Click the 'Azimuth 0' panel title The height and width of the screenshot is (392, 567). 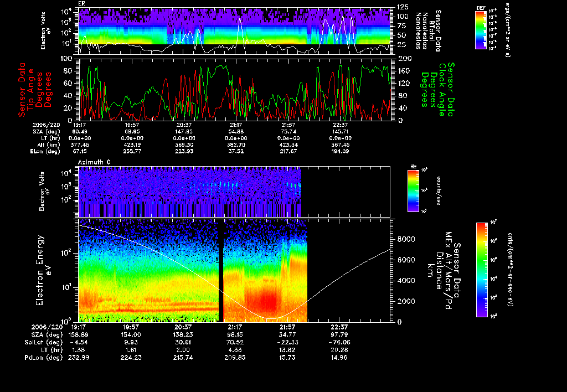94,162
